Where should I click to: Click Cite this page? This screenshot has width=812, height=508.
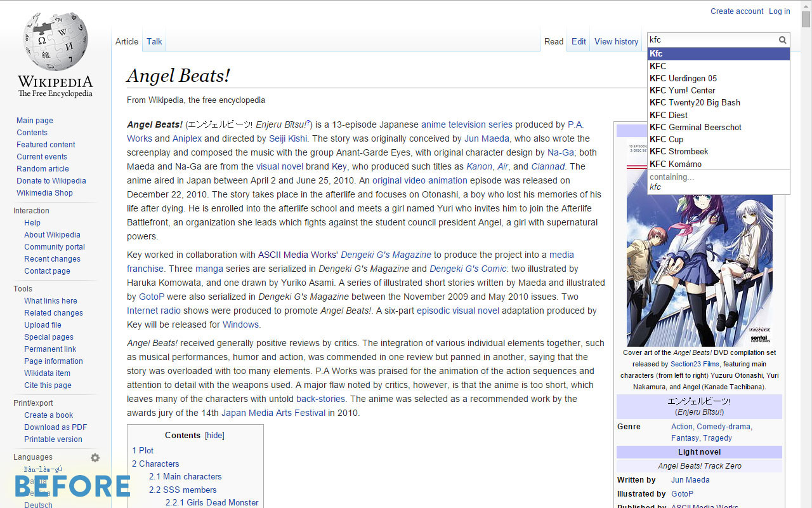48,385
